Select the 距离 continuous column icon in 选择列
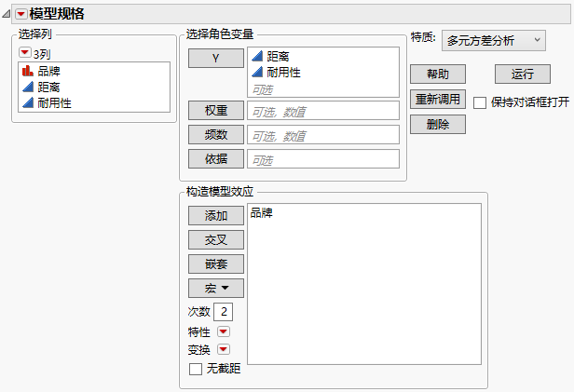The image size is (574, 392). pos(27,87)
